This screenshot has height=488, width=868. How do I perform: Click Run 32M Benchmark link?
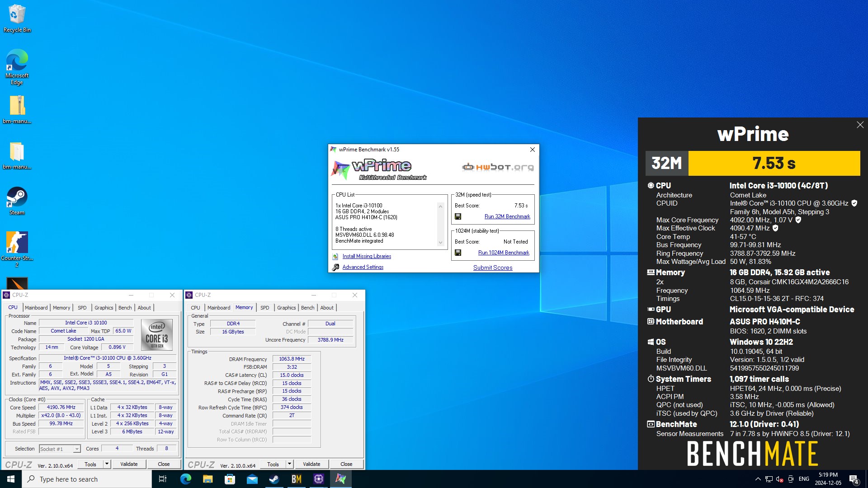point(507,216)
